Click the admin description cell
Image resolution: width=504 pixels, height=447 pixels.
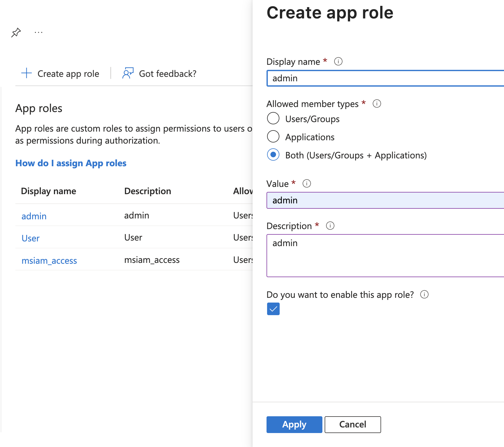tap(137, 215)
